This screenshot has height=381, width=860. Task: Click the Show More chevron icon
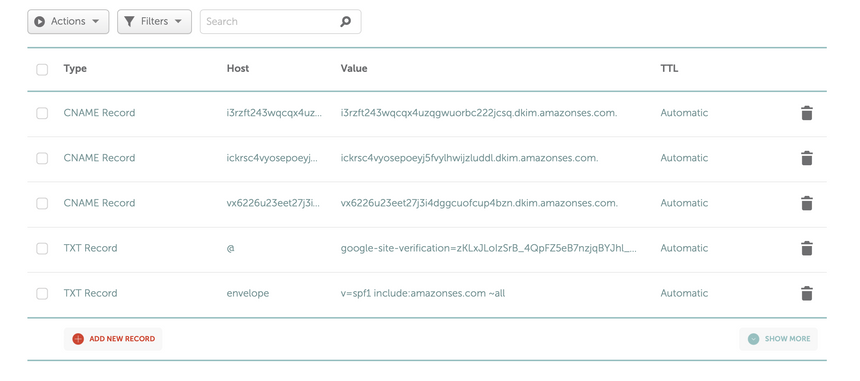tap(754, 339)
